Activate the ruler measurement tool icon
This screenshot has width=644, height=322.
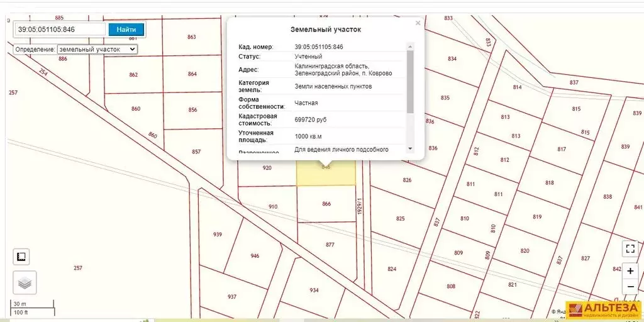[x=21, y=257]
